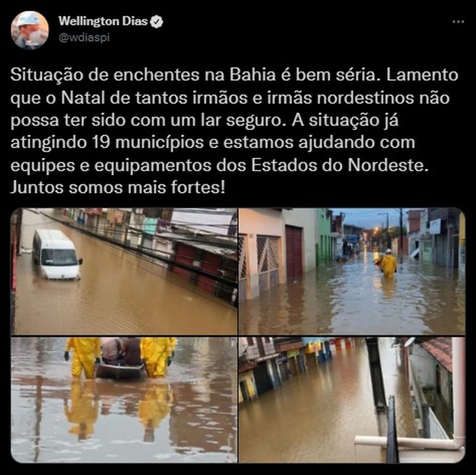Click the small boat between yellow-suited rescuers
The width and height of the screenshot is (476, 475).
(120, 370)
